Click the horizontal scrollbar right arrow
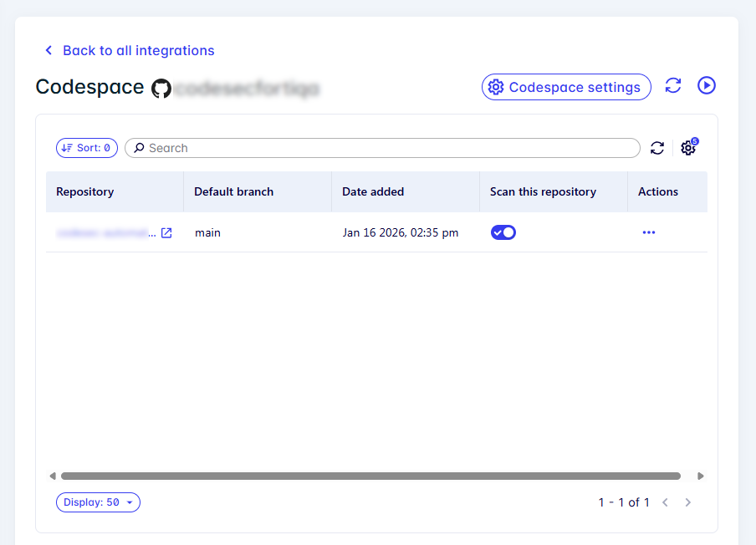 (701, 476)
